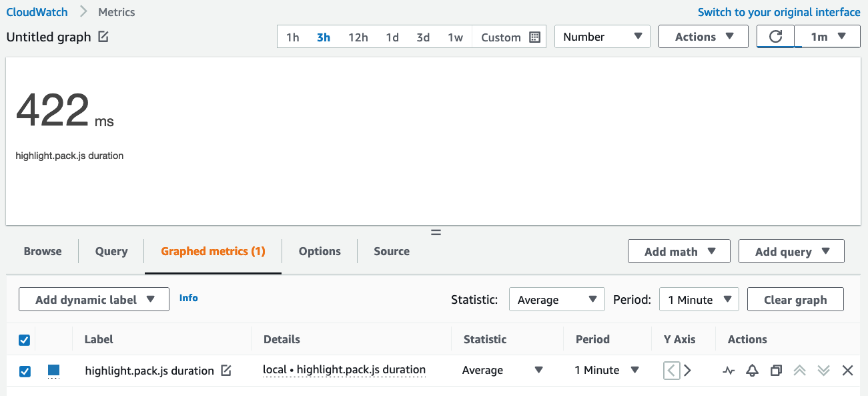The width and height of the screenshot is (868, 396).
Task: Click Switch to your original interface link
Action: click(779, 11)
